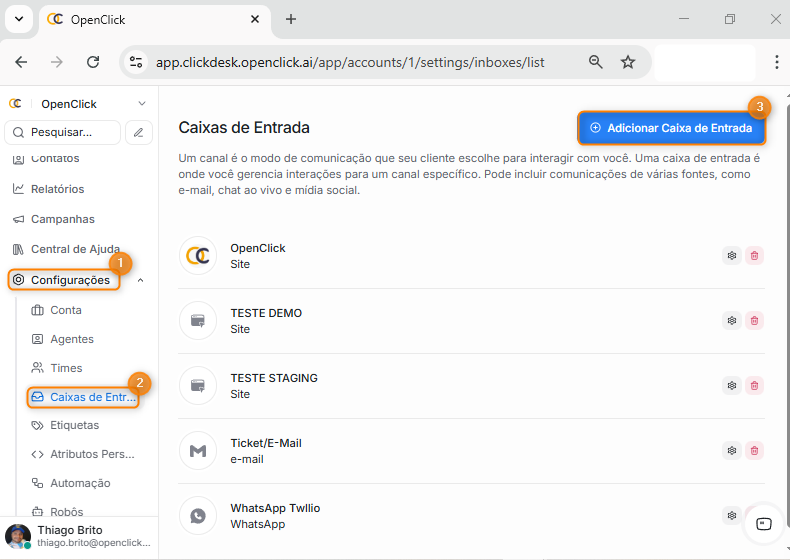
Task: Open the floating chat widget icon
Action: [763, 523]
